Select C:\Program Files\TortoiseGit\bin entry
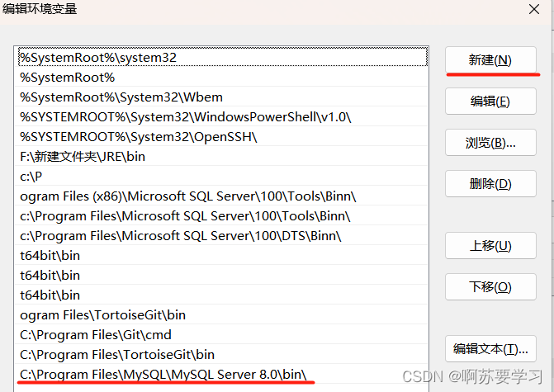554x392 pixels. (221, 354)
